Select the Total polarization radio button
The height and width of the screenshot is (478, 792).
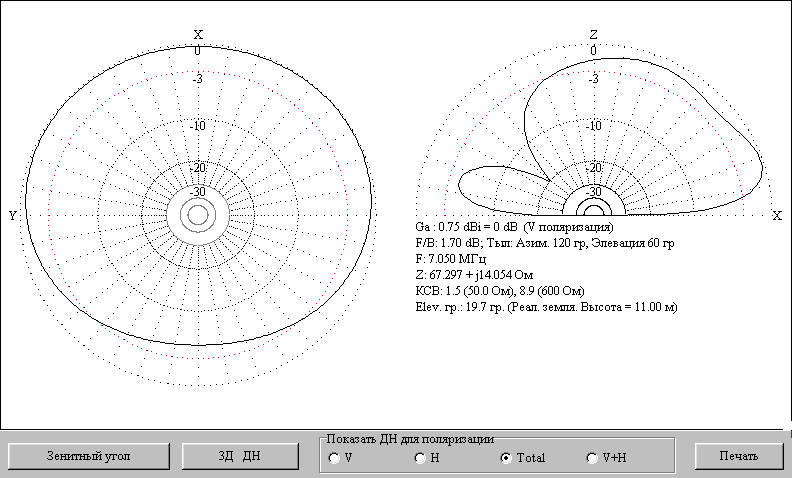tap(506, 458)
